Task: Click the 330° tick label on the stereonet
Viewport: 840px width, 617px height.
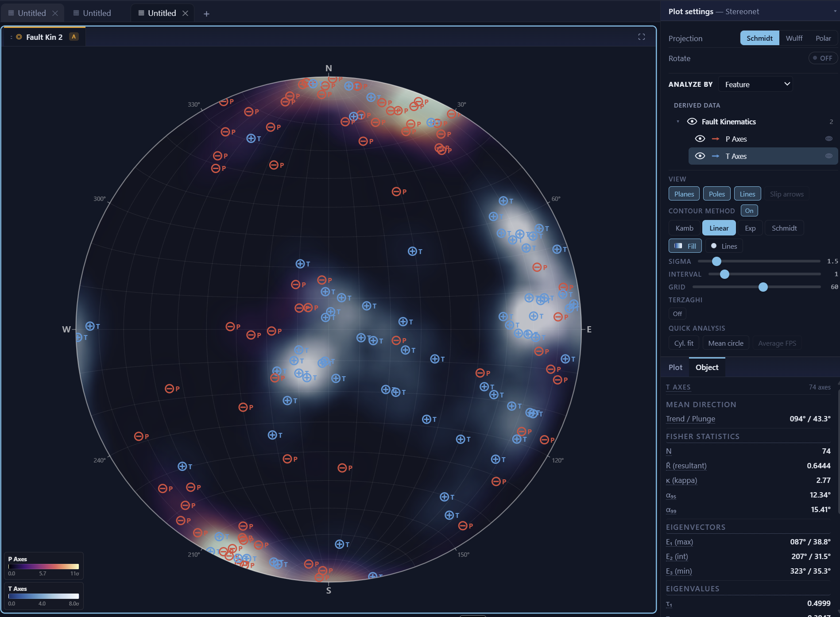Action: pyautogui.click(x=194, y=104)
